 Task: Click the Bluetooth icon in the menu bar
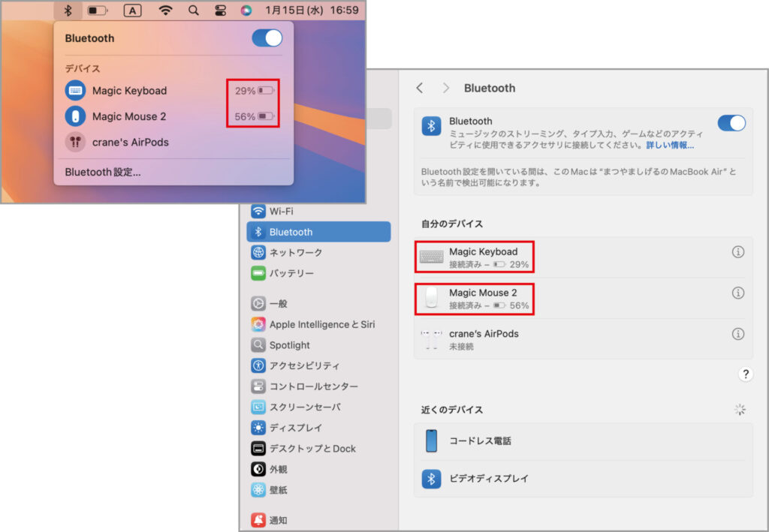click(x=68, y=11)
